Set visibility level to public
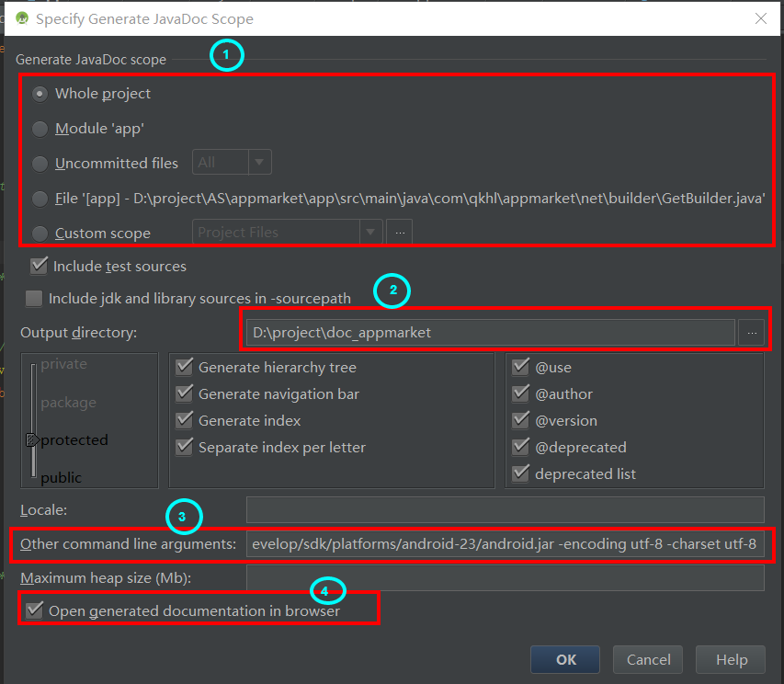Viewport: 784px width, 684px height. (61, 477)
